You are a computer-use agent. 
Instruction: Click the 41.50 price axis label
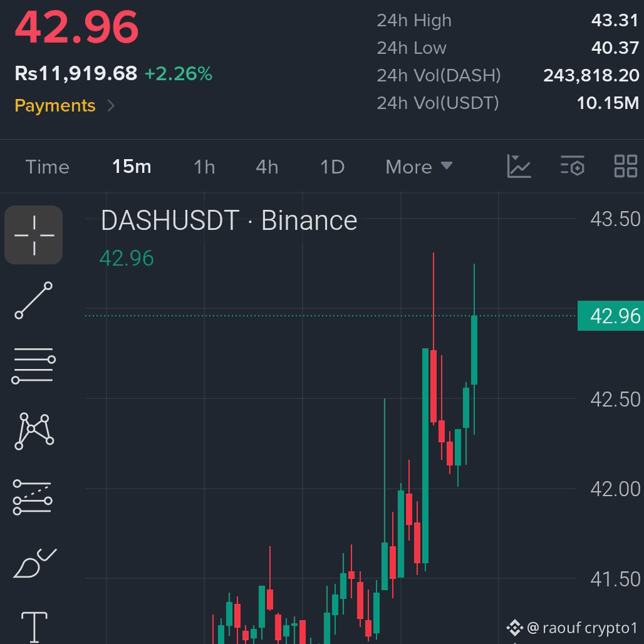point(615,579)
